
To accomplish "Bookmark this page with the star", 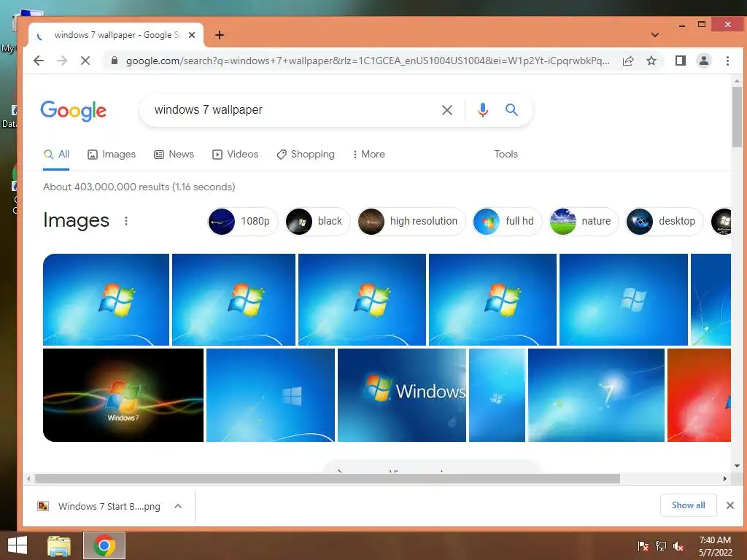I will 651,61.
